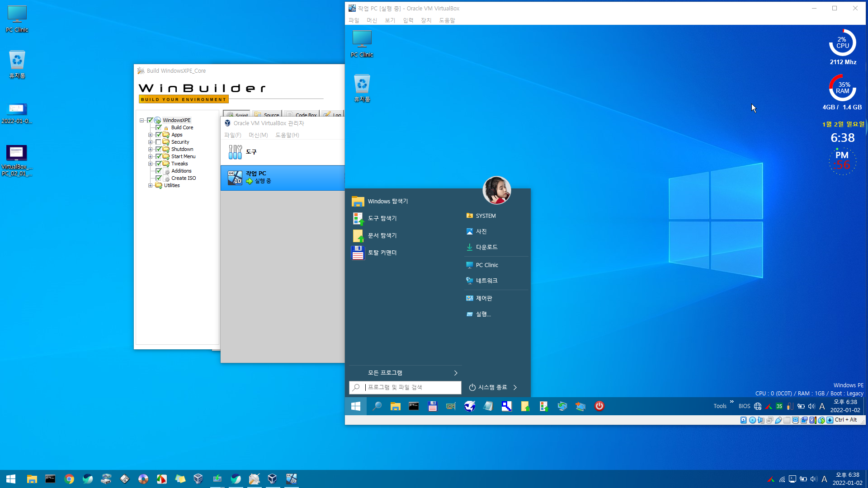Image resolution: width=868 pixels, height=488 pixels.
Task: Click the magnifier search icon in the VM taskbar
Action: (377, 406)
